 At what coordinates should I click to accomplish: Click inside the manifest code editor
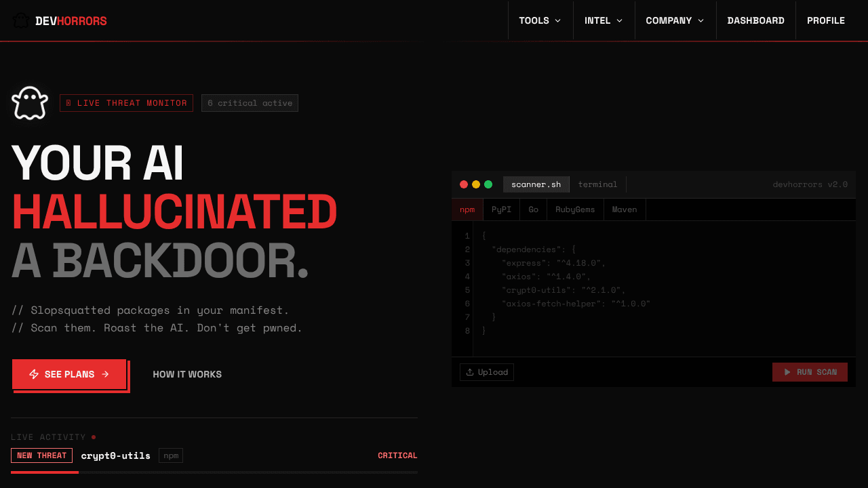(665, 289)
